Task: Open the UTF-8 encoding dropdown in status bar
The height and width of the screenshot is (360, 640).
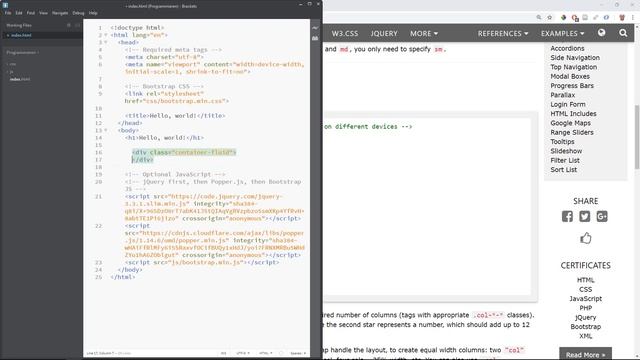Action: [x=243, y=353]
